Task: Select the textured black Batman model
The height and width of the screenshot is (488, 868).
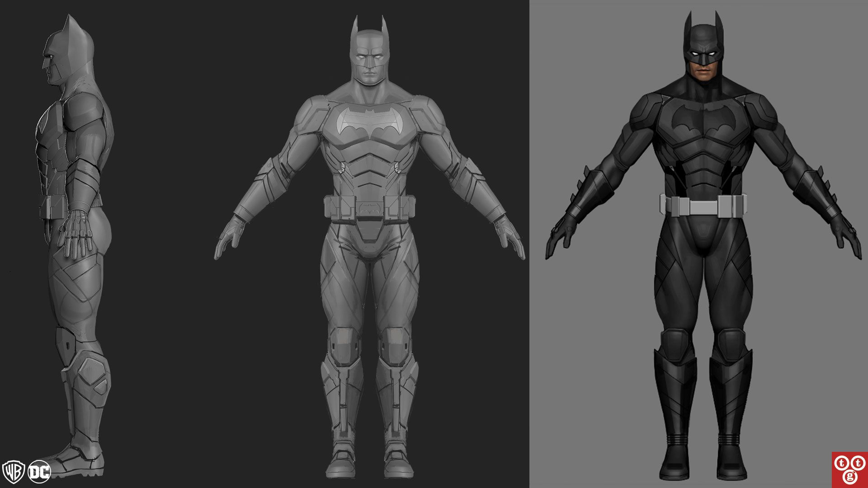Action: point(703,246)
